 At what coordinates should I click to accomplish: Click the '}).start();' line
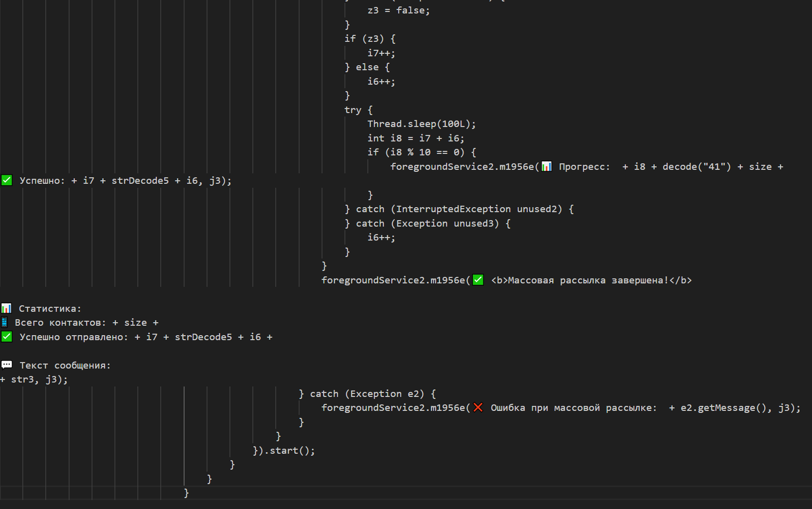pyautogui.click(x=284, y=451)
